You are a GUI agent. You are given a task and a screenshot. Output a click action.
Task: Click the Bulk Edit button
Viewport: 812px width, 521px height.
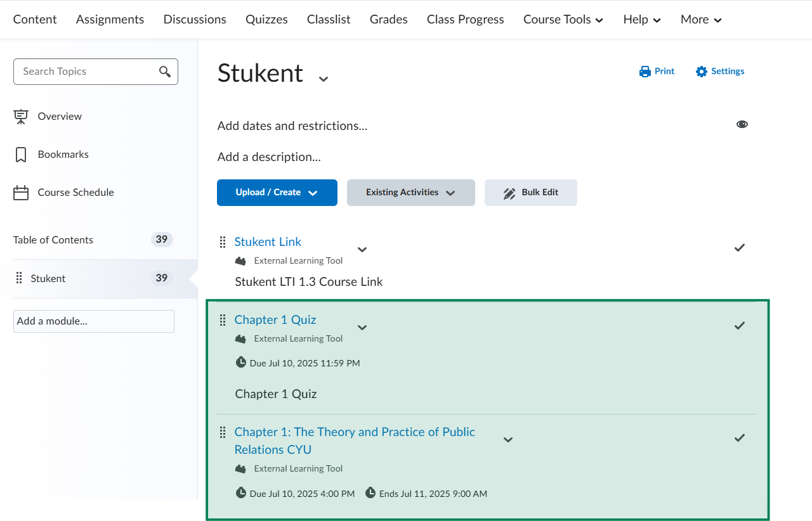click(x=530, y=193)
